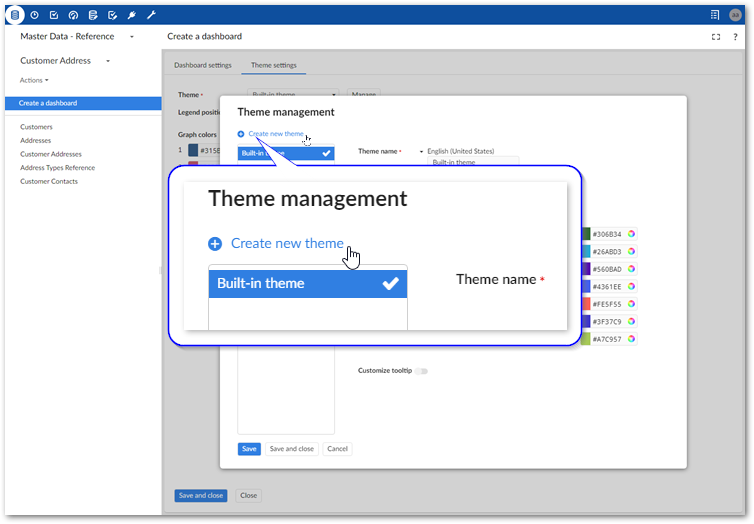Open color picker wheel next to #306B34
Image resolution: width=754 pixels, height=524 pixels.
[x=631, y=234]
